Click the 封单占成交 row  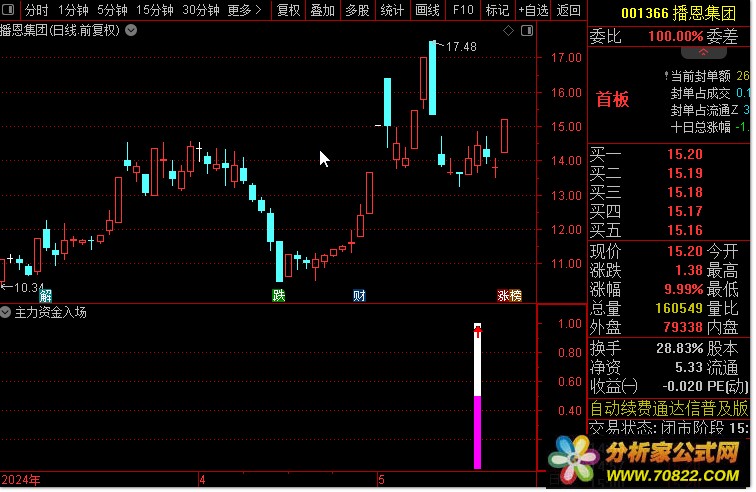[710, 93]
